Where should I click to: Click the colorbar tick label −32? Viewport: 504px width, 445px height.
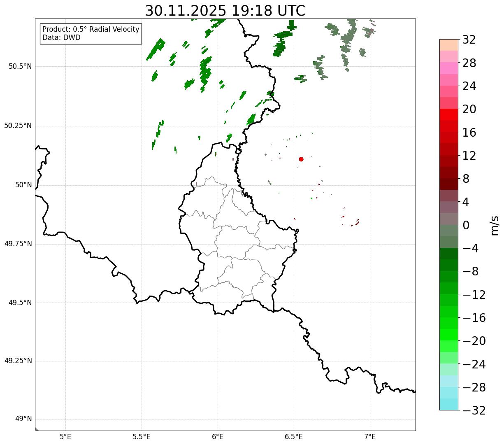pyautogui.click(x=474, y=410)
